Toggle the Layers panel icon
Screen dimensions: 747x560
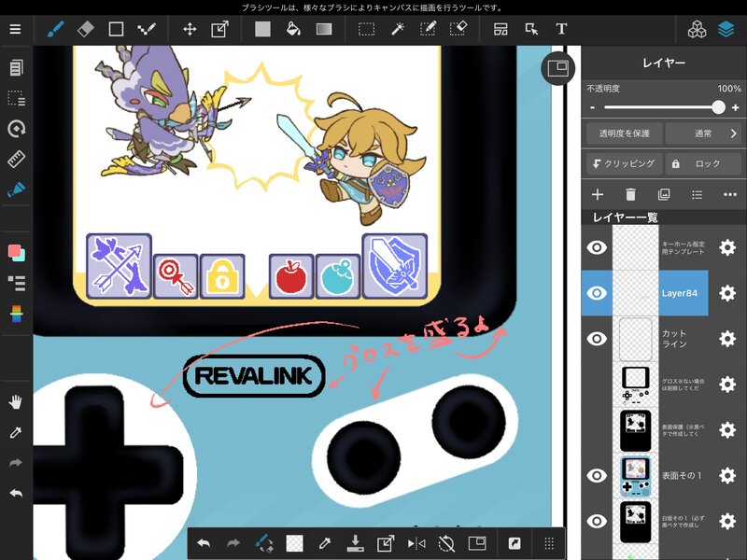click(726, 29)
